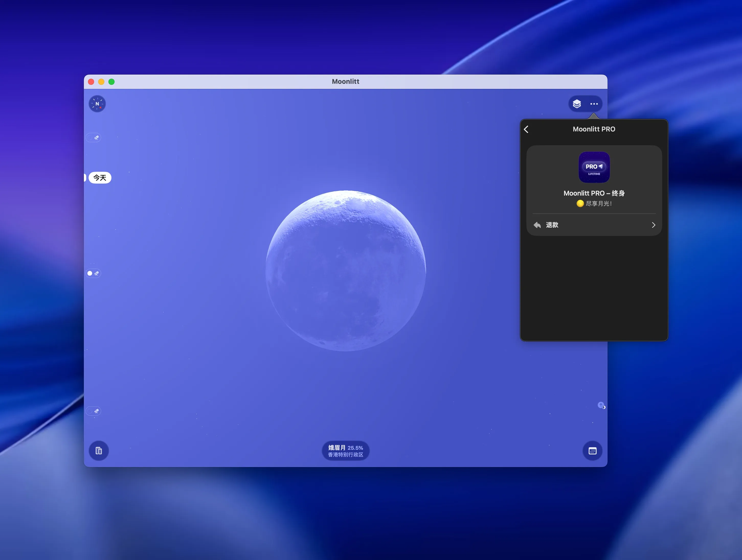This screenshot has width=742, height=560.
Task: Click the PRO Lifetime app badge
Action: click(594, 167)
